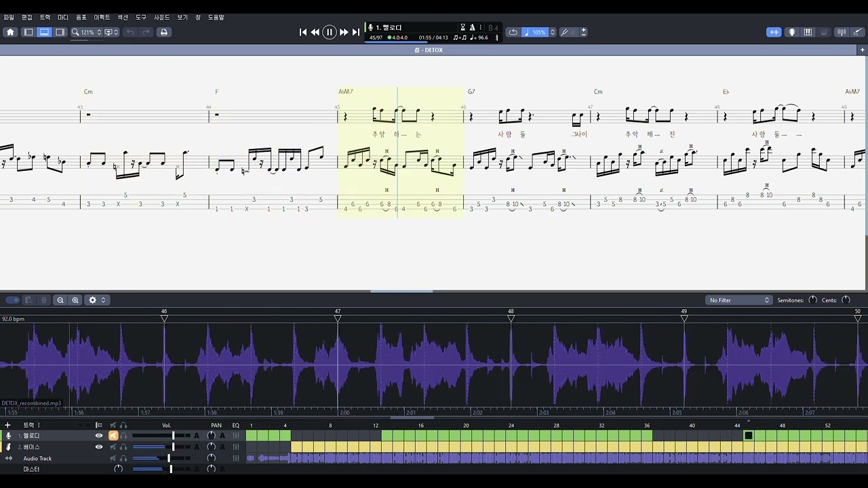The width and height of the screenshot is (868, 488).
Task: Open the 사운드 menu
Action: [x=162, y=18]
